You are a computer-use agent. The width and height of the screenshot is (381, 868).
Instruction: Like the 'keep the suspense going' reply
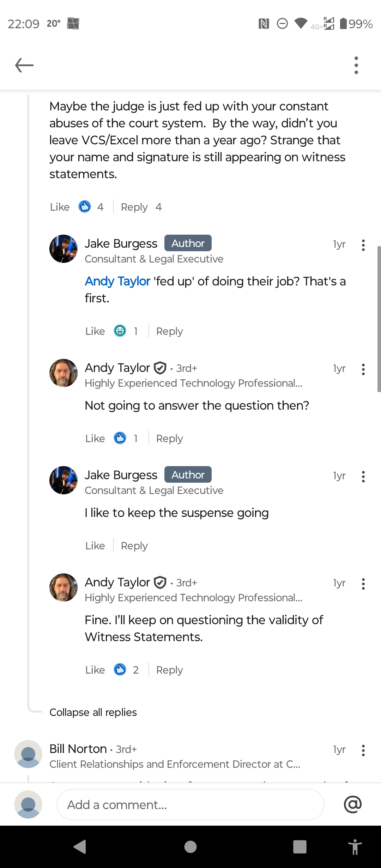coord(95,546)
